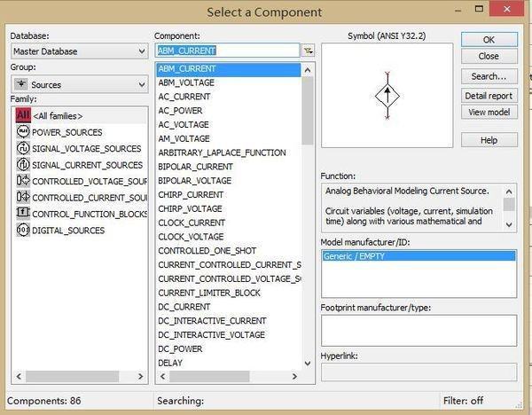Choose SIGNAL_VOLTAGE_SOURCES family icon
The height and width of the screenshot is (415, 532).
pyautogui.click(x=23, y=148)
